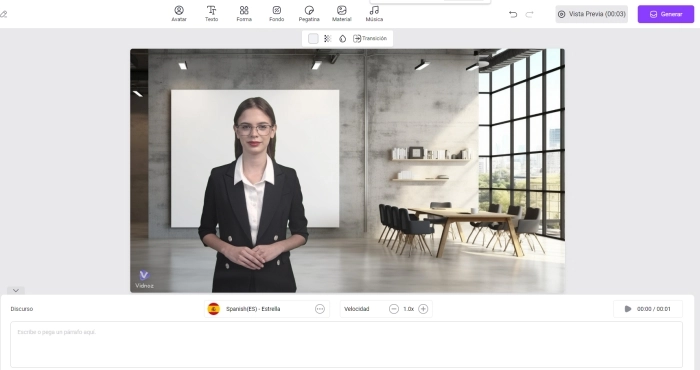Open the Música tool

coord(374,13)
